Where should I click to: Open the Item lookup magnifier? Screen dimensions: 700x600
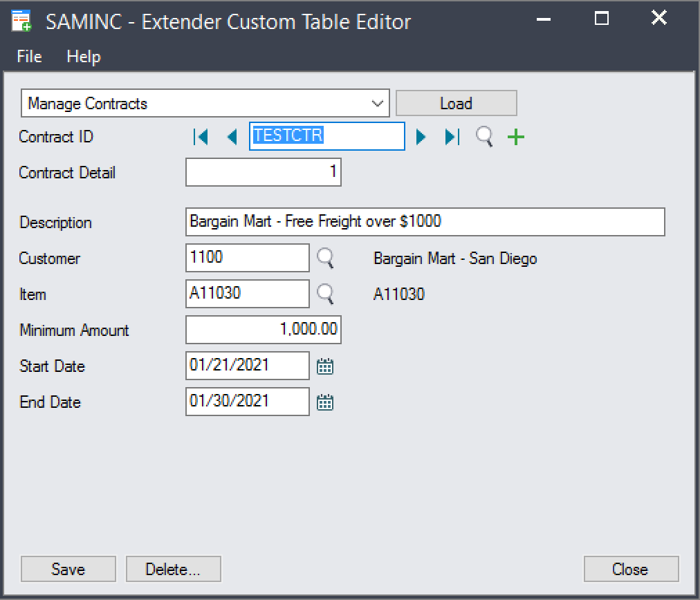[x=325, y=294]
